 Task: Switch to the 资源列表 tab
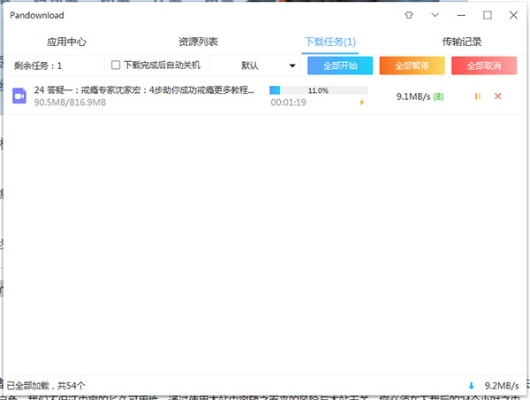pyautogui.click(x=198, y=42)
